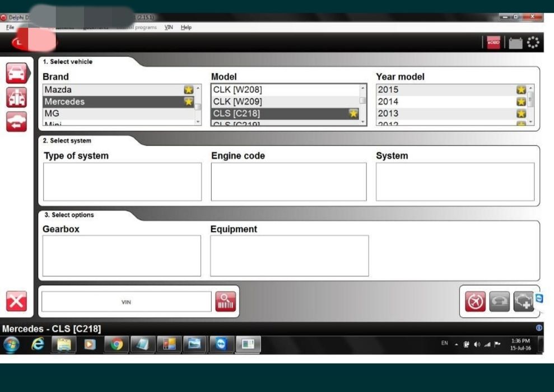The image size is (554, 392).
Task: Start the flight recorder airplane icon
Action: [475, 302]
